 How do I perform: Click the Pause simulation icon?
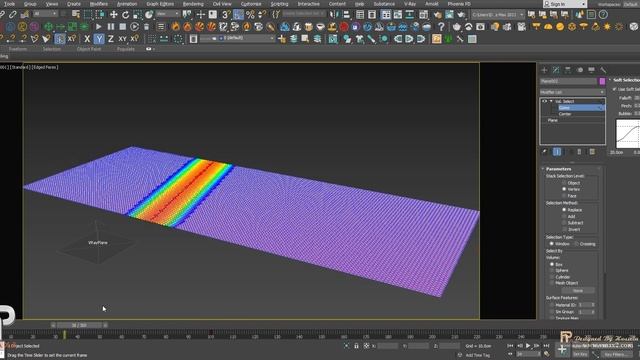pos(111,27)
